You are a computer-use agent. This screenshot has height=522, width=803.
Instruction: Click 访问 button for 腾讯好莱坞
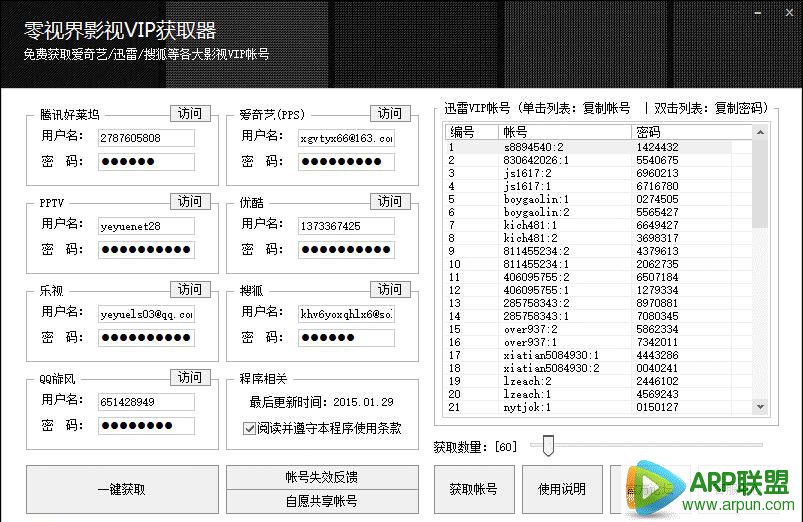click(190, 113)
